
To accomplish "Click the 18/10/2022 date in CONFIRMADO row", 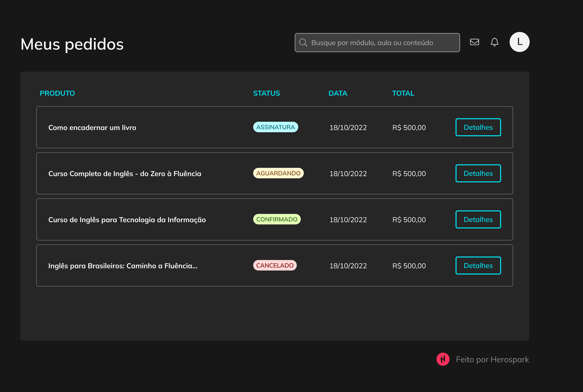I will coord(348,220).
